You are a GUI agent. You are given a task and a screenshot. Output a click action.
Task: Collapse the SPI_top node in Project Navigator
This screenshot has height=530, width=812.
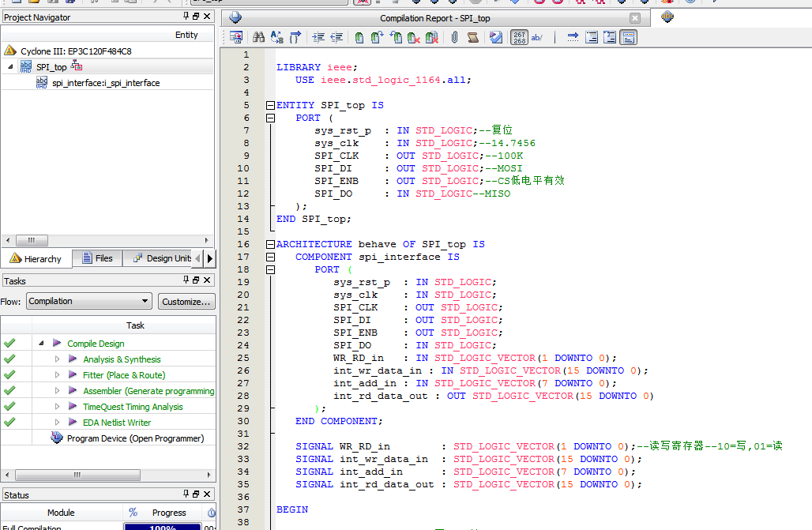point(9,67)
